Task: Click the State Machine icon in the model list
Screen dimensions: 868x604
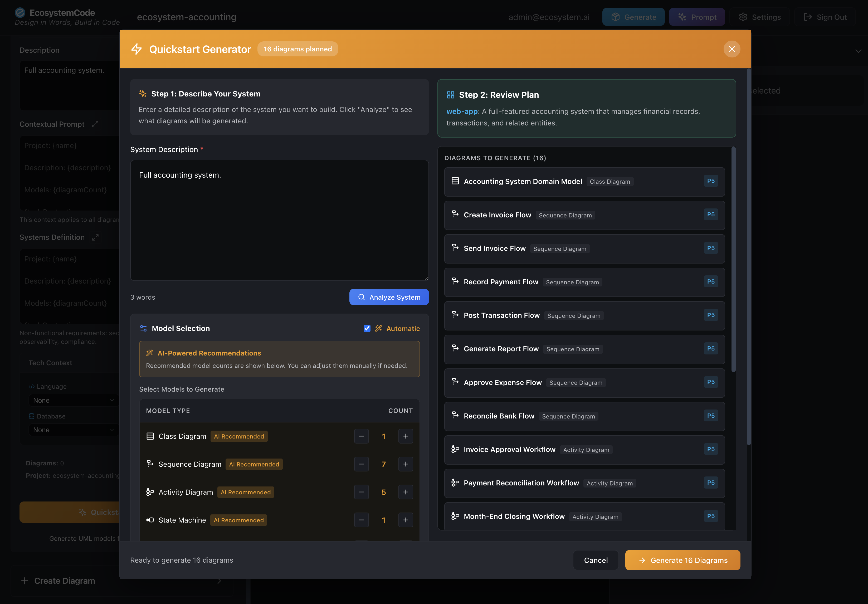Action: tap(150, 520)
